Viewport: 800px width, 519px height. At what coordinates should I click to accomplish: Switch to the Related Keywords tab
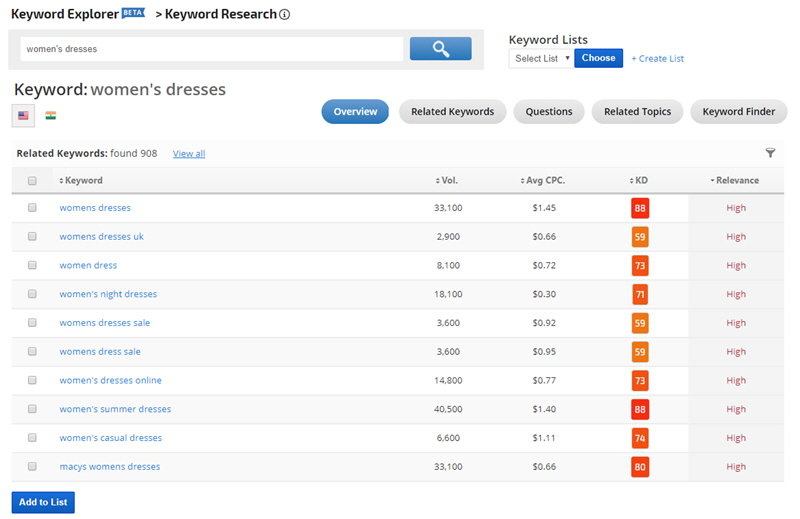(x=452, y=112)
